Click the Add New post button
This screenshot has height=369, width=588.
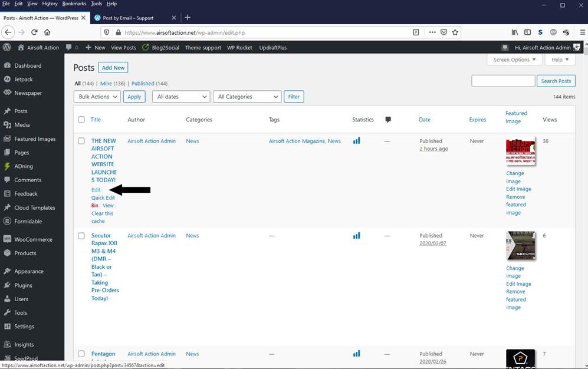point(113,68)
